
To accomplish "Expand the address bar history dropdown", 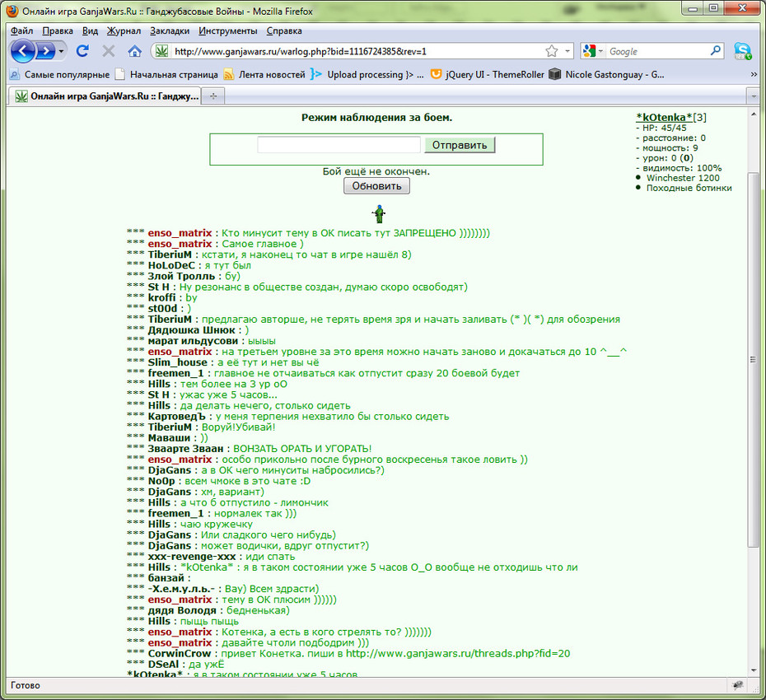I will tap(567, 51).
